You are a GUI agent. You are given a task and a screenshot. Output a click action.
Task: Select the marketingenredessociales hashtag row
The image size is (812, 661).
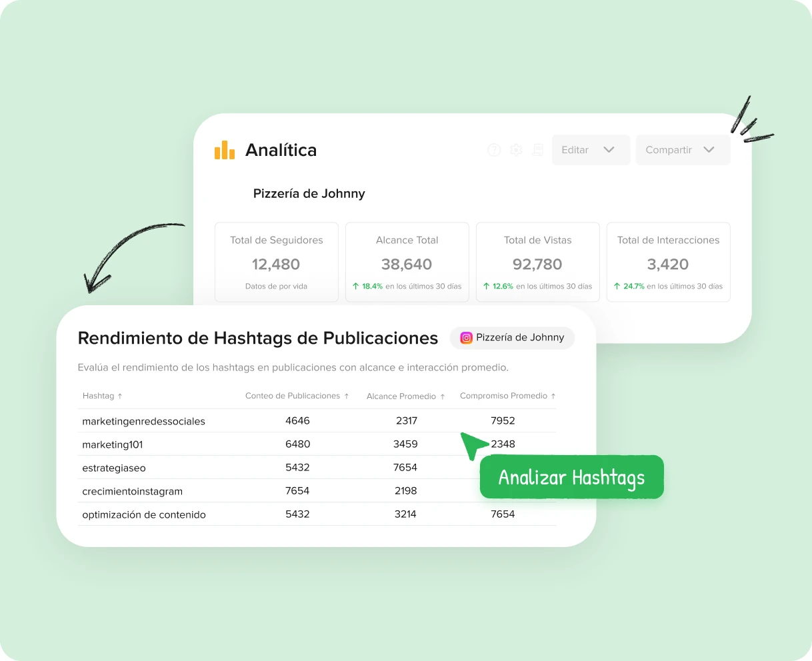[317, 420]
